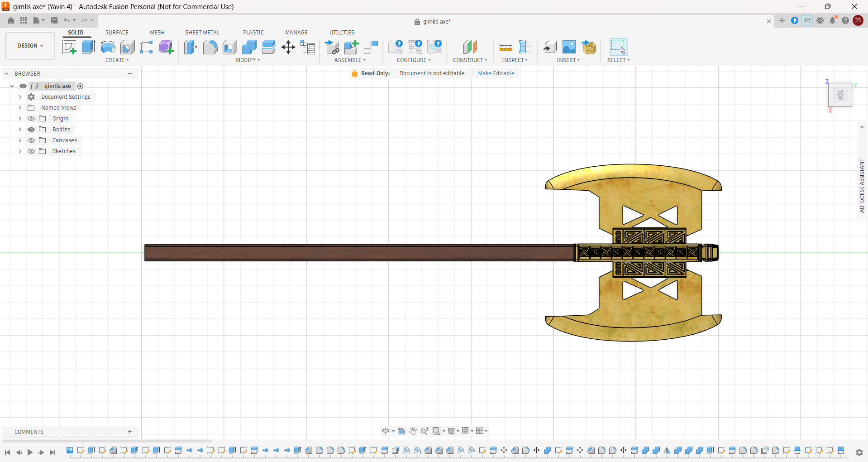
Task: Select the Press Pull tool
Action: [191, 47]
